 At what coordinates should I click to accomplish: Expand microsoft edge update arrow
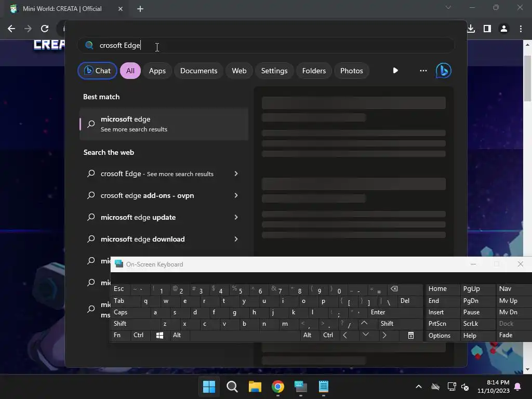coord(236,217)
